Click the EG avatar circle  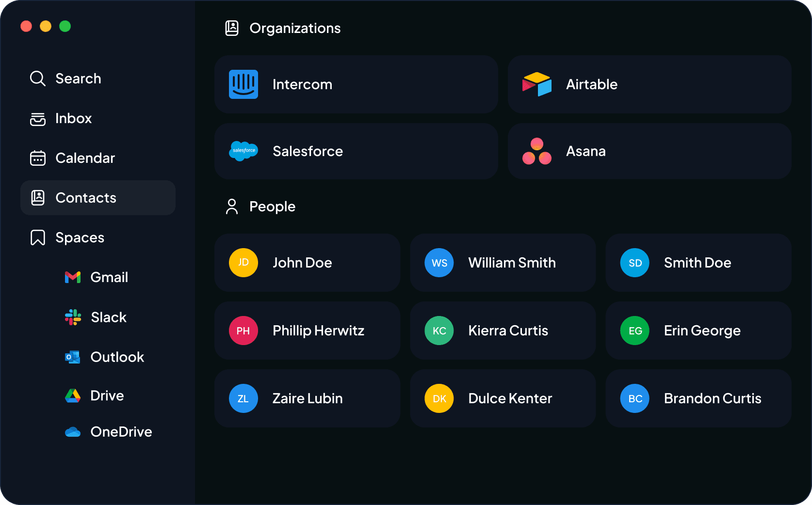(635, 331)
